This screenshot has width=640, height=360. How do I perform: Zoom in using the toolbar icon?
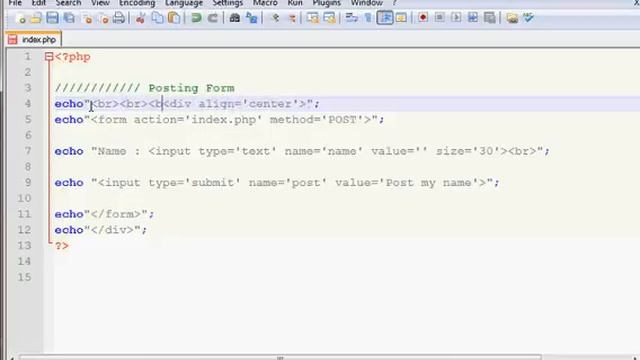[275, 18]
